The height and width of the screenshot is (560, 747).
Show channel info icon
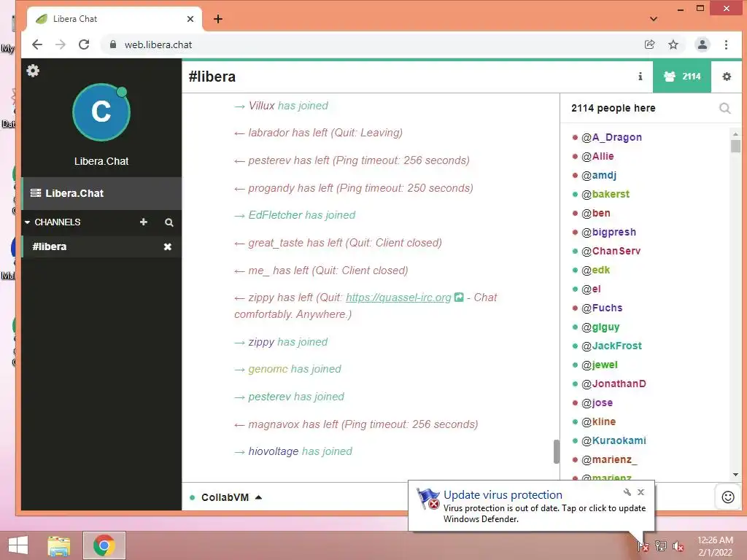640,76
